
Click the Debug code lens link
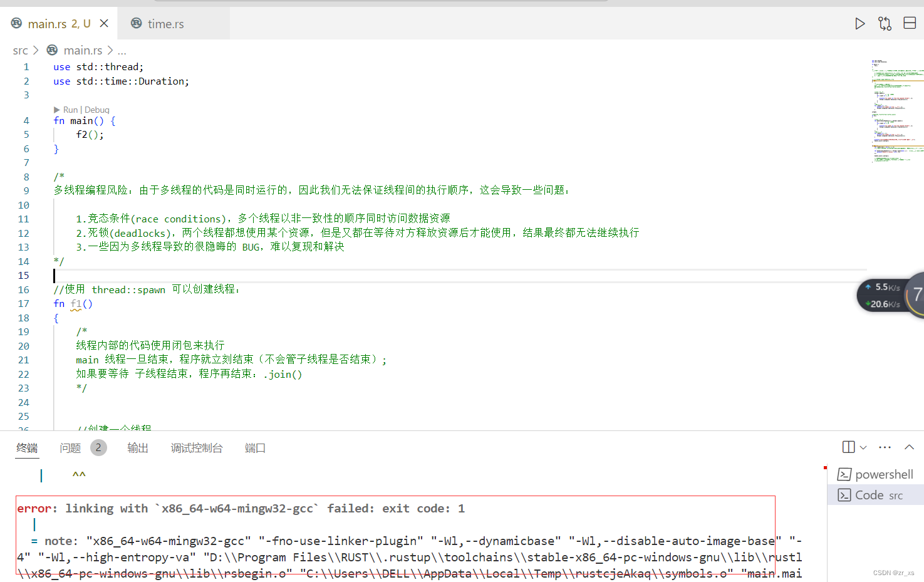point(97,109)
